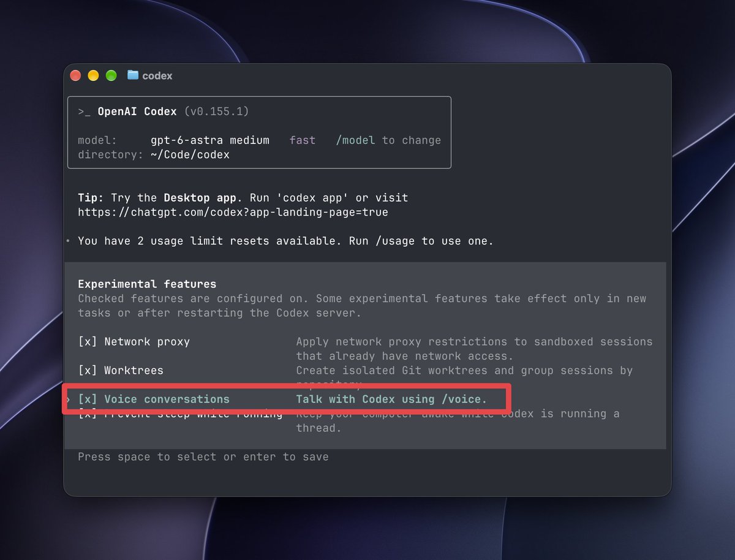The image size is (735, 560).
Task: Click "Talk with Codex using /voice." description
Action: [392, 399]
